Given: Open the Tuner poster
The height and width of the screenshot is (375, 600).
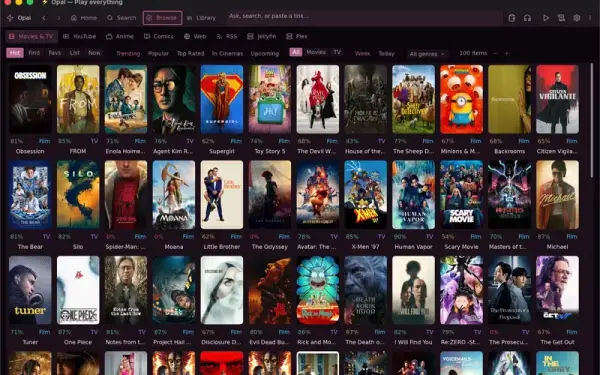Looking at the screenshot, I should pyautogui.click(x=30, y=290).
